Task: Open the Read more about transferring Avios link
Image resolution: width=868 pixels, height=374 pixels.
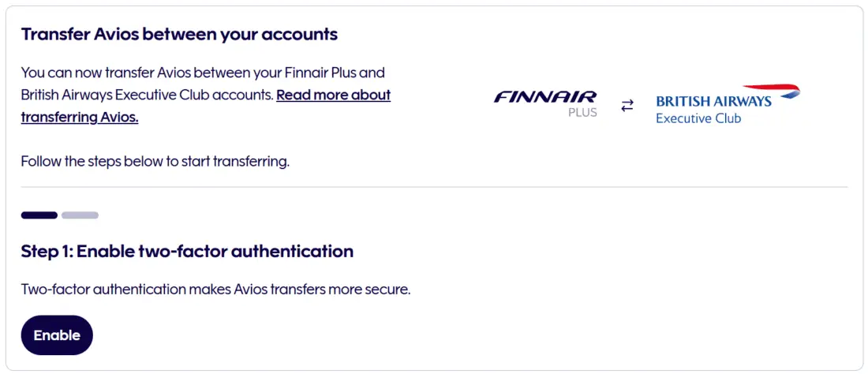Action: (333, 95)
